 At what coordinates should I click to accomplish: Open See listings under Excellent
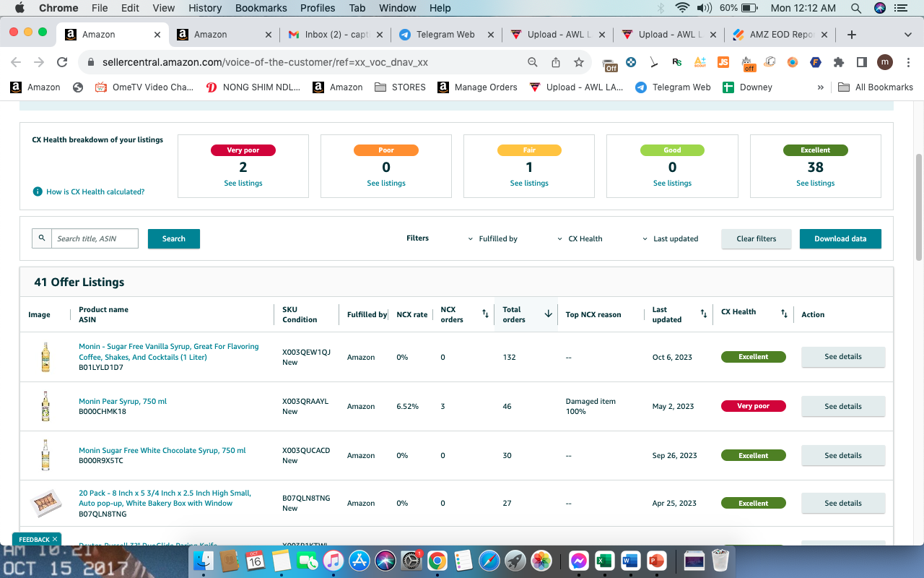[x=816, y=184]
